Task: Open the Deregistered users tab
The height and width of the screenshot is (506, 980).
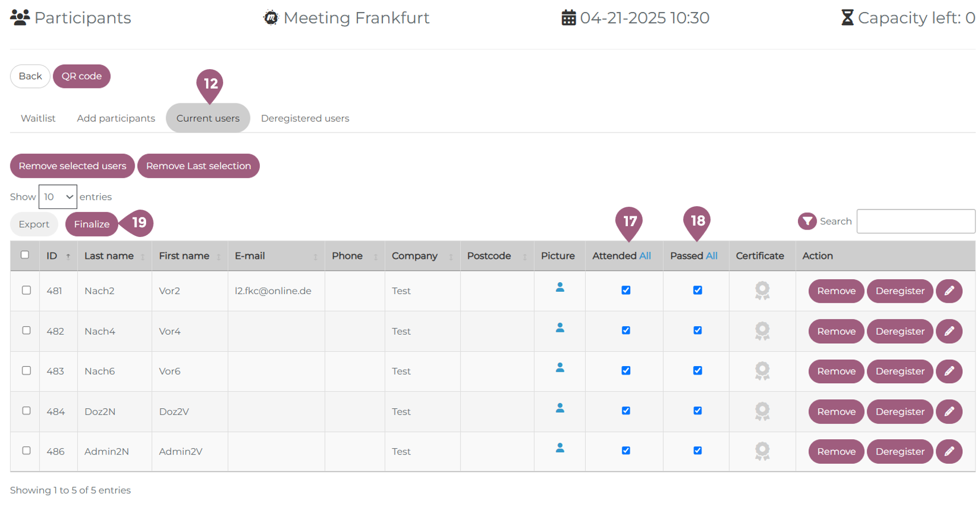Action: [x=305, y=118]
